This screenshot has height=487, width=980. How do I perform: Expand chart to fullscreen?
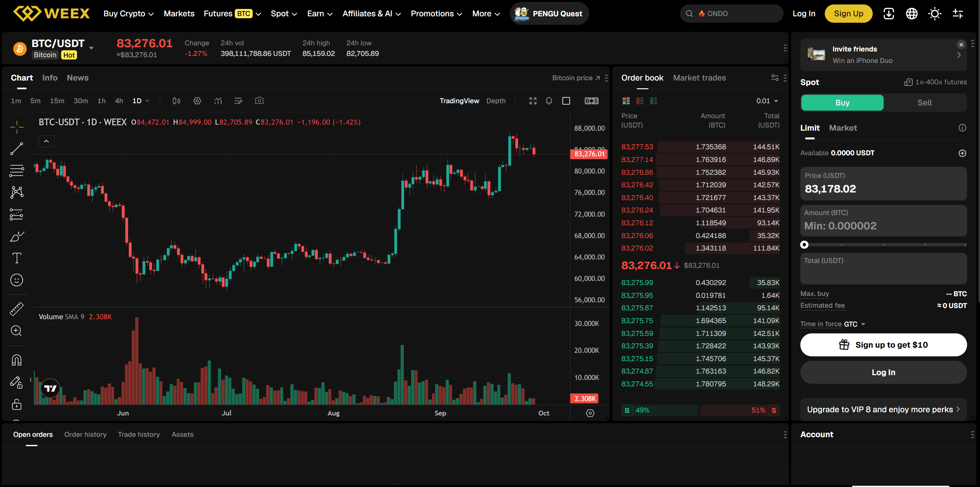point(533,101)
